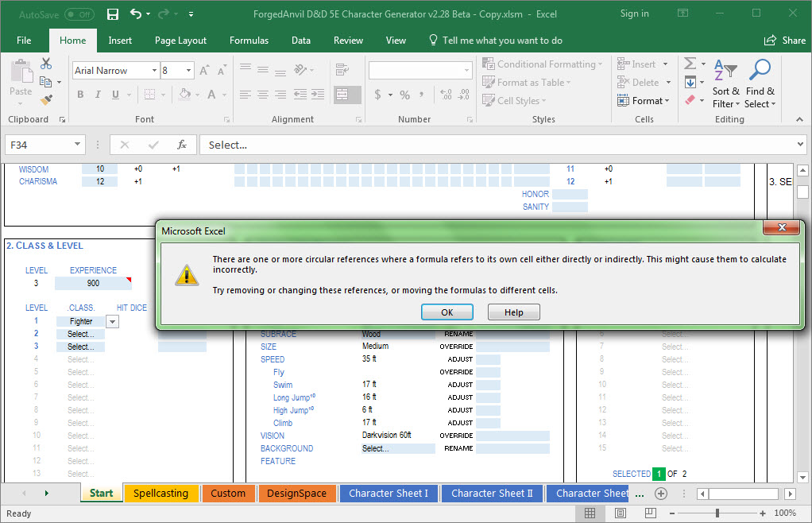Click the Page Break Preview icon
The height and width of the screenshot is (523, 812).
651,513
